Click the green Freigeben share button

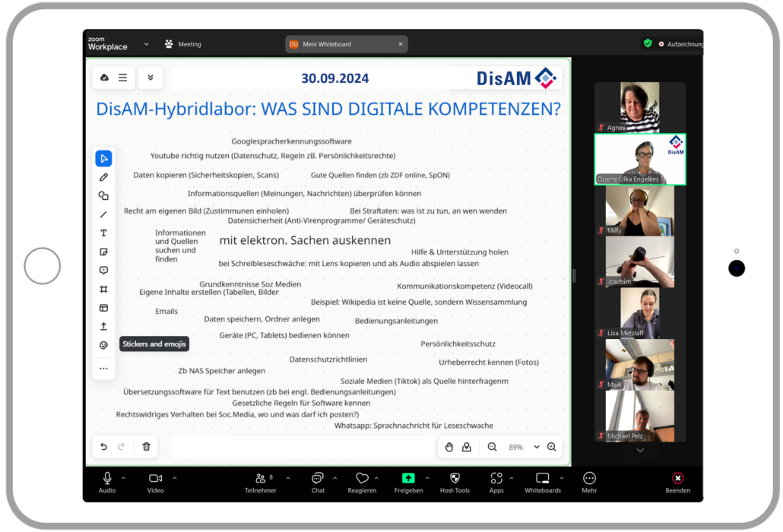[408, 481]
